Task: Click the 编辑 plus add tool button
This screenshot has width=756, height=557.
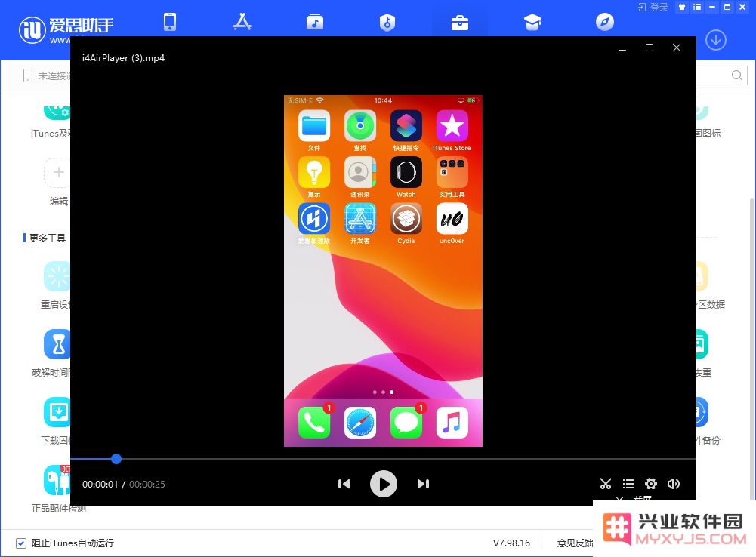Action: (x=58, y=173)
